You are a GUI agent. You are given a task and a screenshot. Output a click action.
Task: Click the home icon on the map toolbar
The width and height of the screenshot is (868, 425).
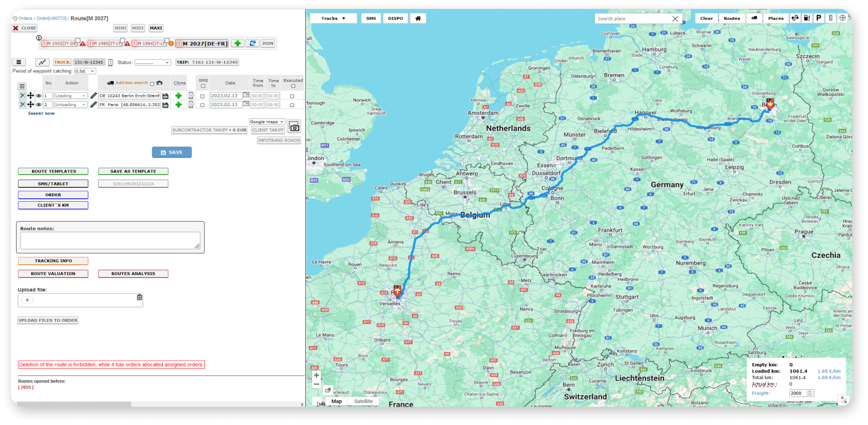[x=418, y=18]
